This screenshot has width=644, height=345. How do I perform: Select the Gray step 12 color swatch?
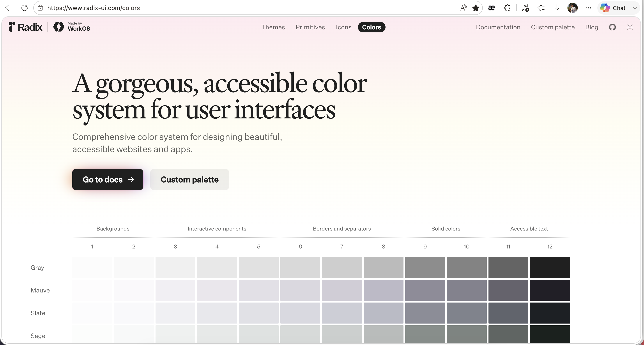tap(550, 267)
